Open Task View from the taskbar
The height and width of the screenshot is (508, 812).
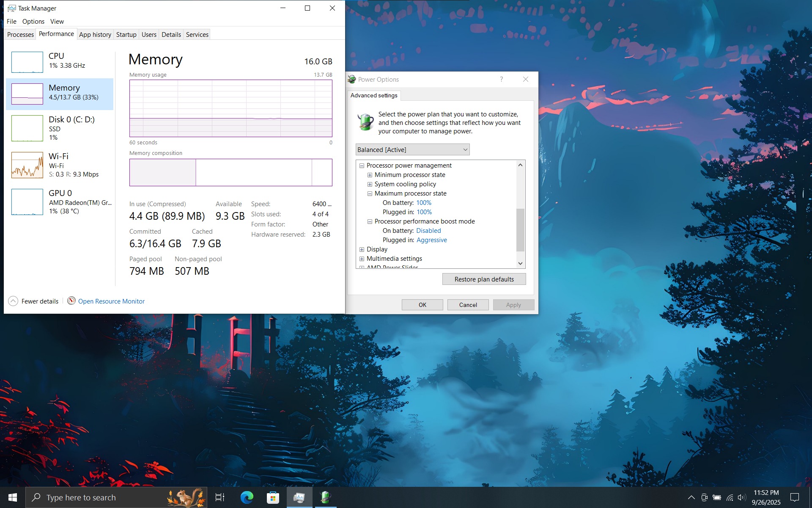pyautogui.click(x=220, y=497)
